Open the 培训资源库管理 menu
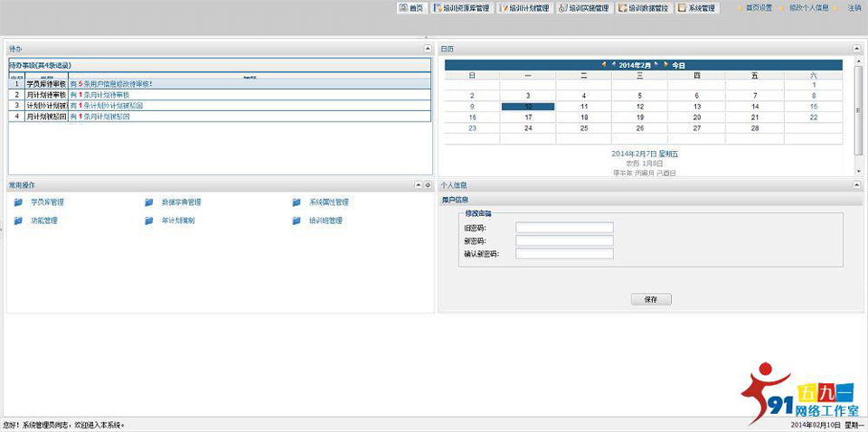868x432 pixels. [461, 8]
